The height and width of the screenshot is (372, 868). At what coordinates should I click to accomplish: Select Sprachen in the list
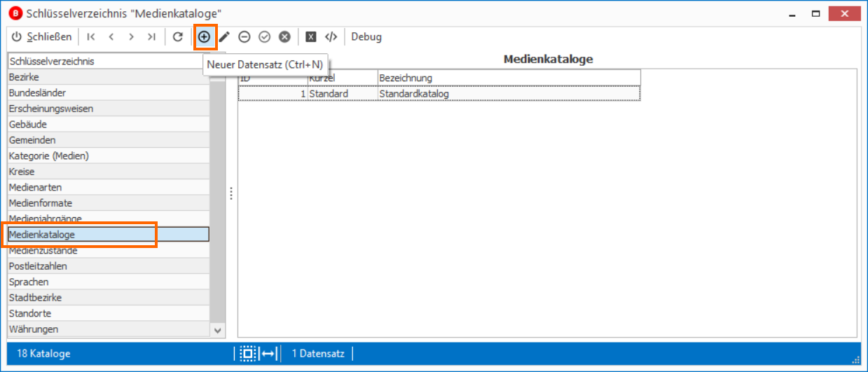tap(108, 282)
